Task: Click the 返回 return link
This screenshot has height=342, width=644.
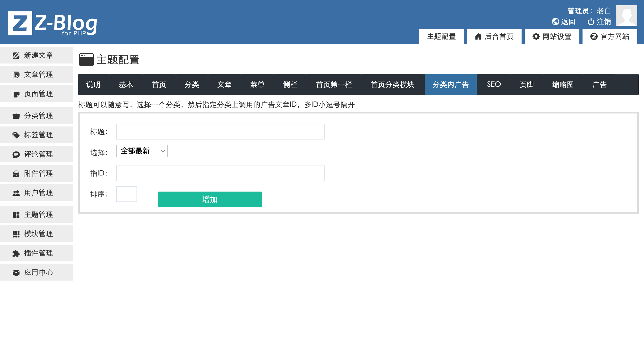Action: click(x=563, y=22)
